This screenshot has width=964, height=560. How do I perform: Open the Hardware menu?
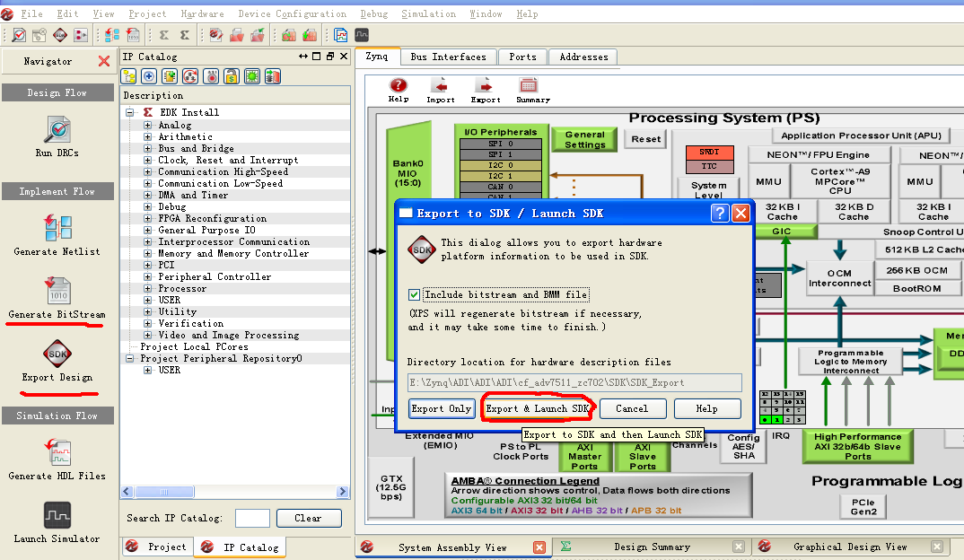202,13
